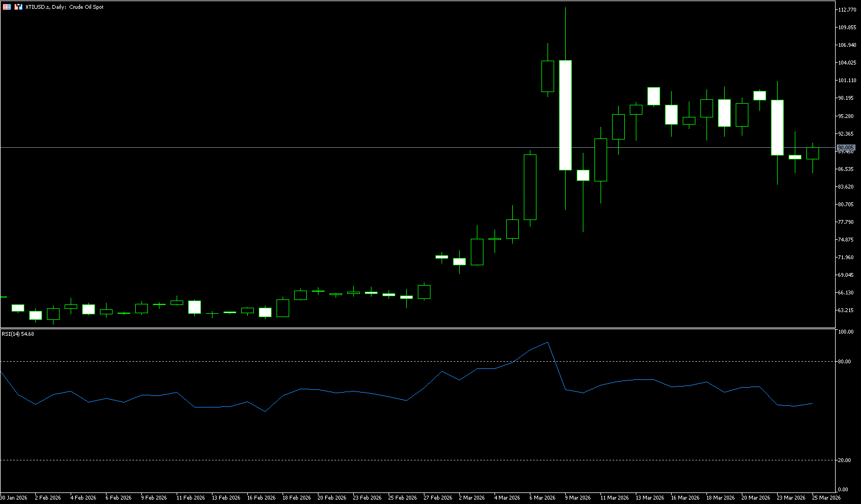Select the dashed RSI 80.00 level line
861x504 pixels.
tap(331, 362)
